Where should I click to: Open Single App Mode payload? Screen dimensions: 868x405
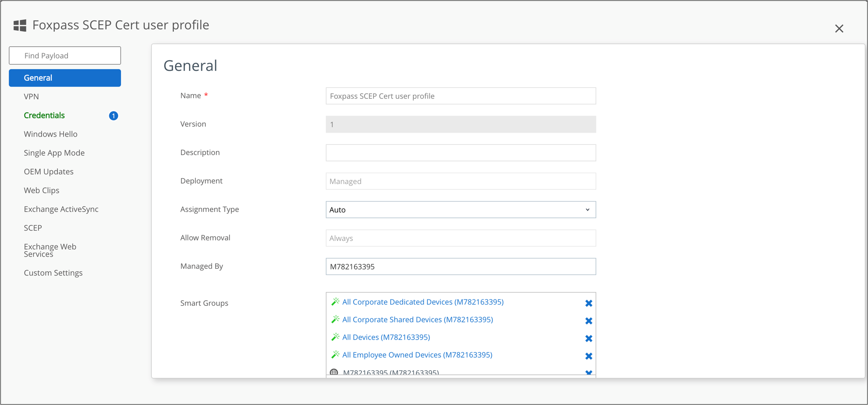[54, 153]
